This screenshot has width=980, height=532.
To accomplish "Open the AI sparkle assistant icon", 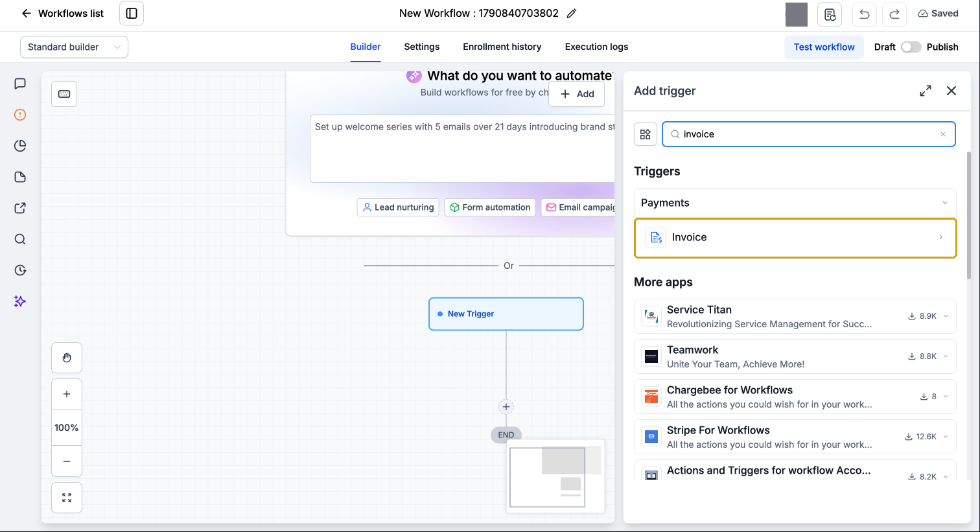I will (20, 301).
